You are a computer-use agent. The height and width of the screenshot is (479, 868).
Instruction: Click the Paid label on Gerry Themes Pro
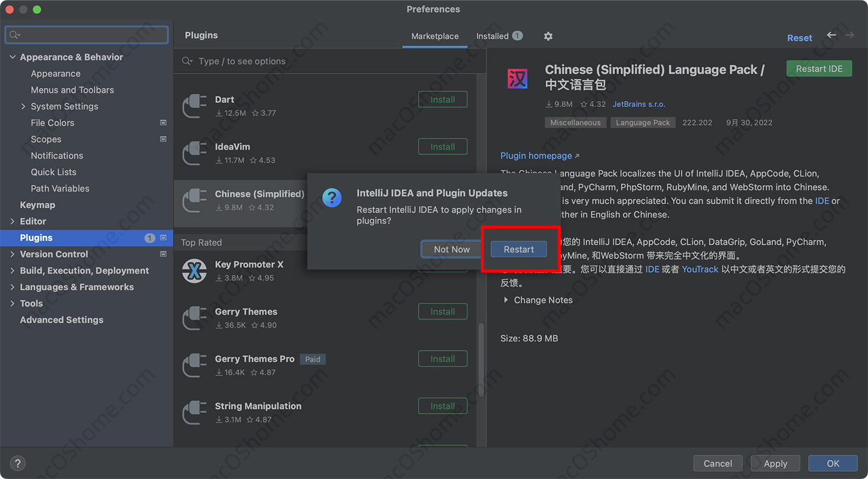[x=312, y=359]
